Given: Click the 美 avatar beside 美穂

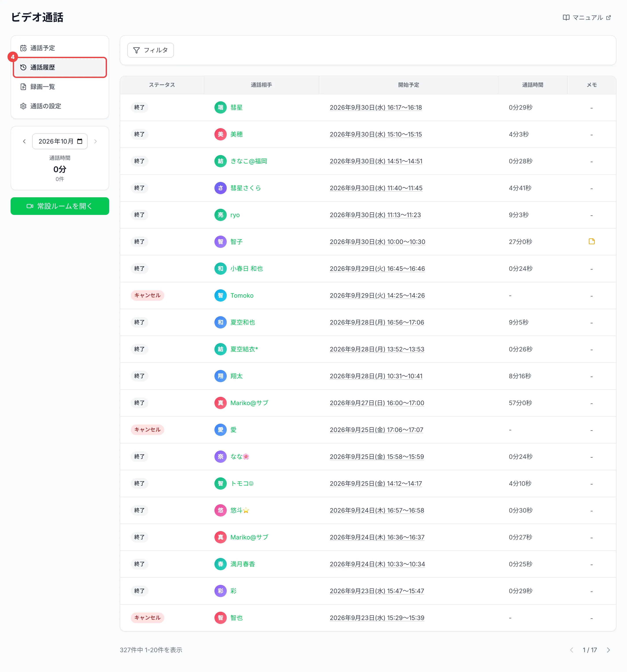Looking at the screenshot, I should coord(220,134).
